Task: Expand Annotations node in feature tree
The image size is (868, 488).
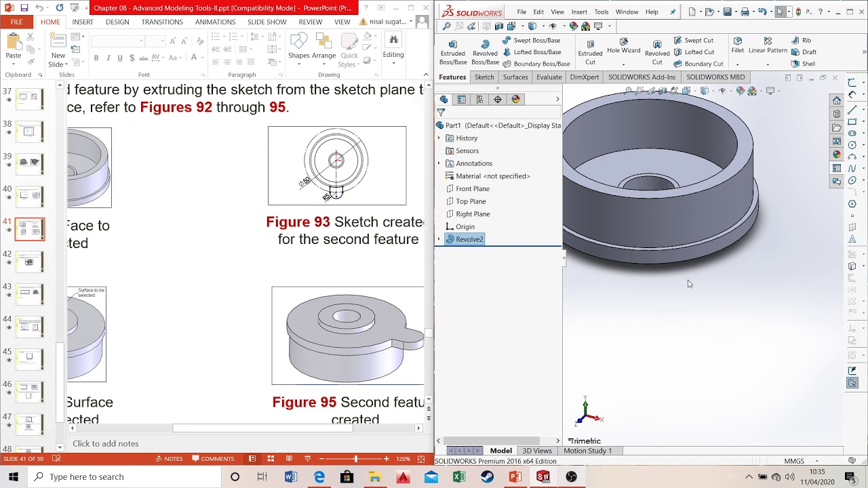Action: pyautogui.click(x=439, y=163)
